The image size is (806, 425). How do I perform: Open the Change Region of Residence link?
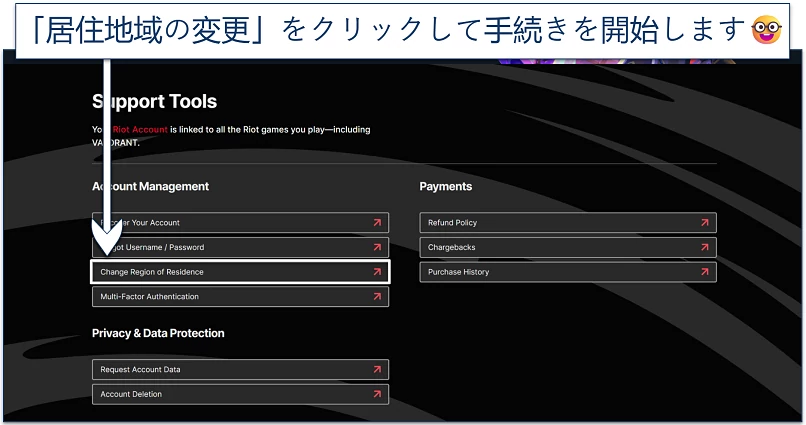[x=240, y=272]
